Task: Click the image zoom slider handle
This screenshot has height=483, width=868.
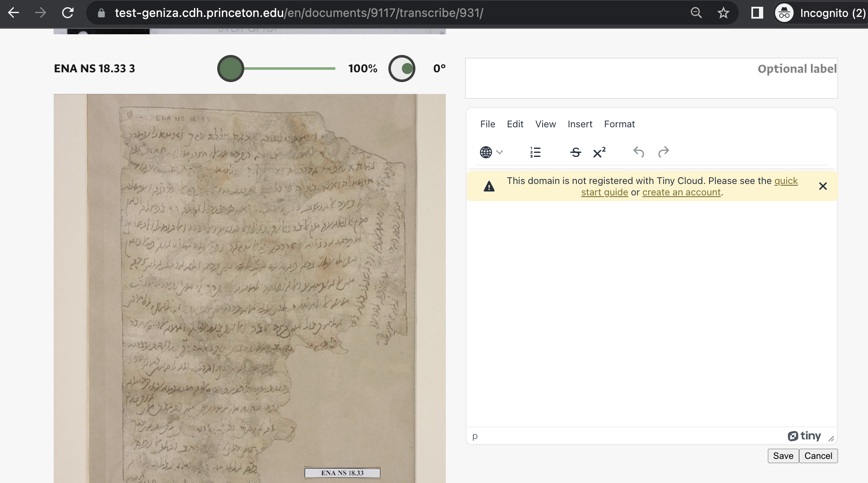Action: coord(230,68)
